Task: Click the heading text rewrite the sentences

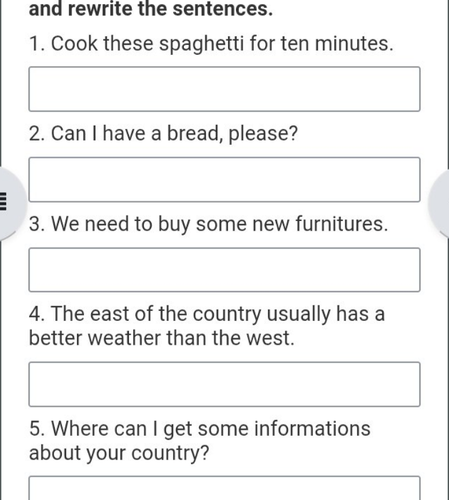Action: coord(170,8)
